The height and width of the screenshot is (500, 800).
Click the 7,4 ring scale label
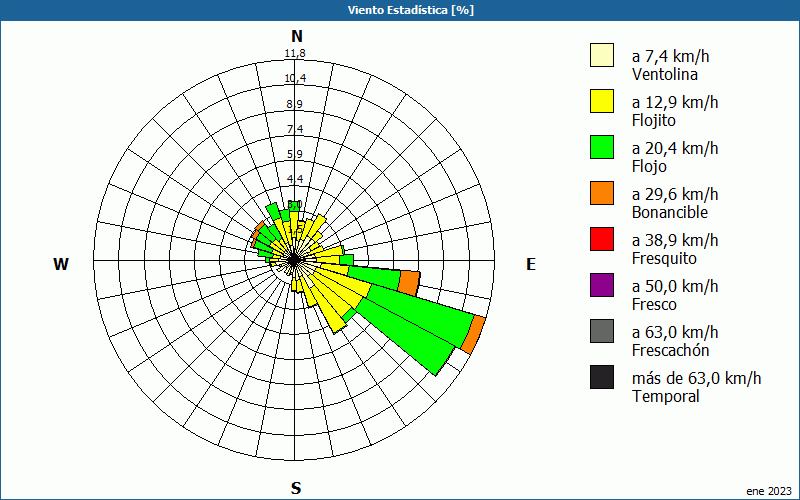pyautogui.click(x=294, y=129)
